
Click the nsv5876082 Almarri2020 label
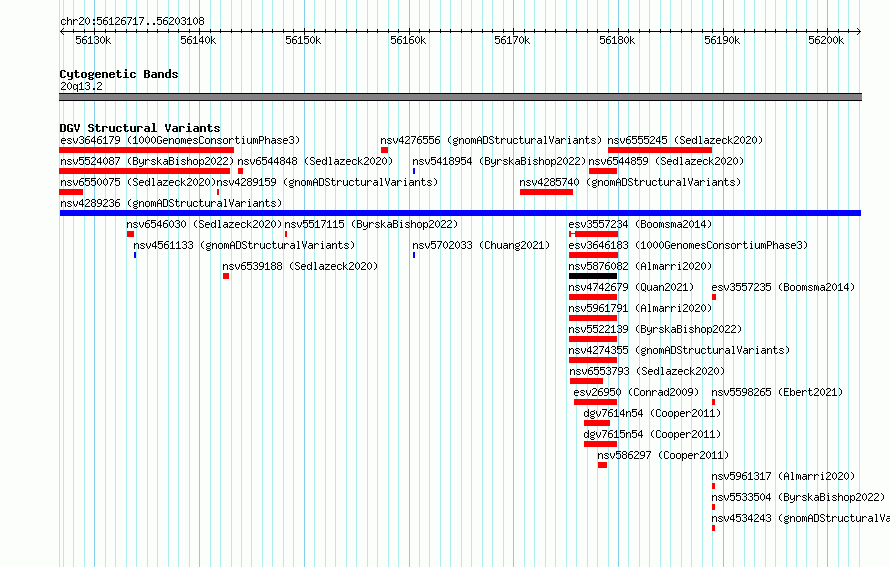pos(640,266)
